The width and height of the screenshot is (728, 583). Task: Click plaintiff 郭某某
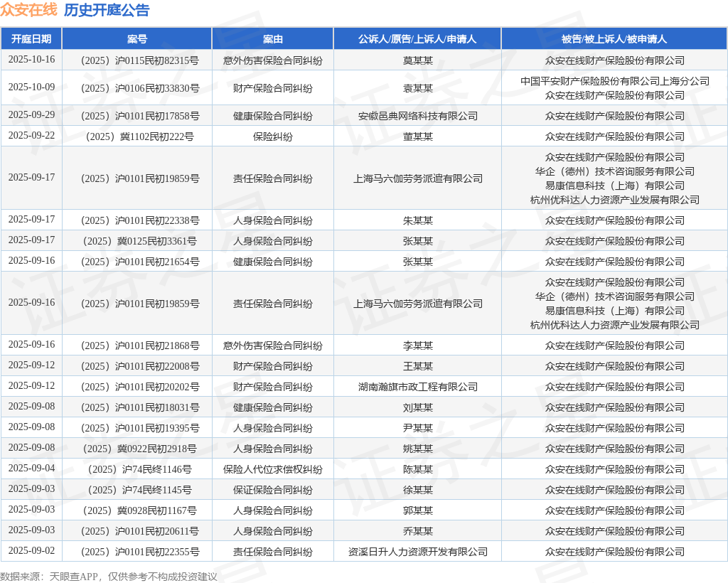(418, 510)
